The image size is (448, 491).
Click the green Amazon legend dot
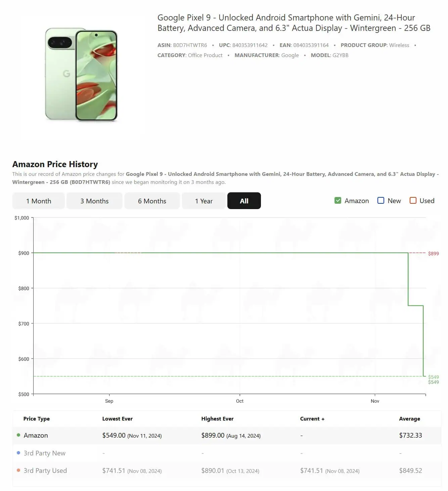[18, 435]
